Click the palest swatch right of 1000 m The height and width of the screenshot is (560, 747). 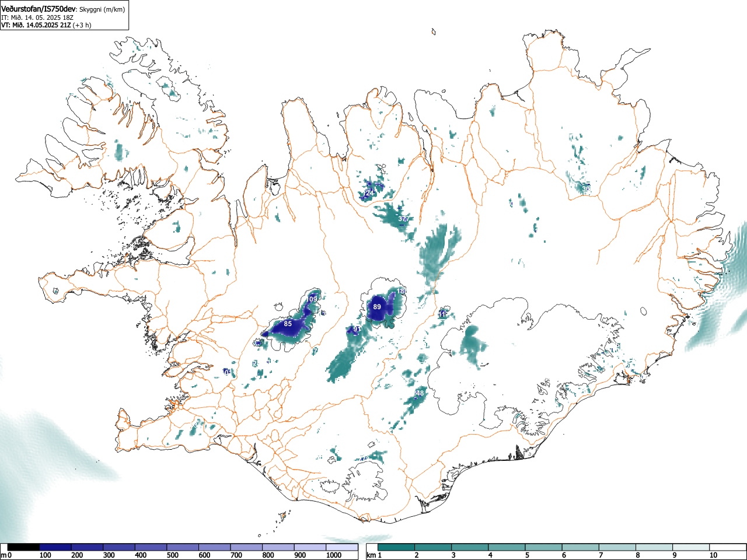[x=342, y=547]
